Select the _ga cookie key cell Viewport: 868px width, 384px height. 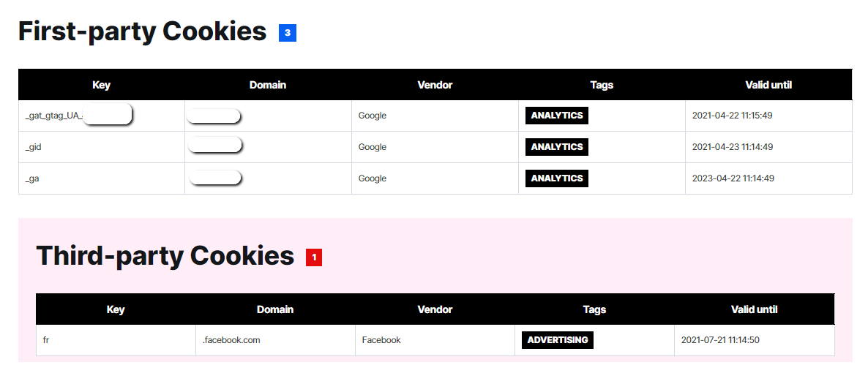32,178
